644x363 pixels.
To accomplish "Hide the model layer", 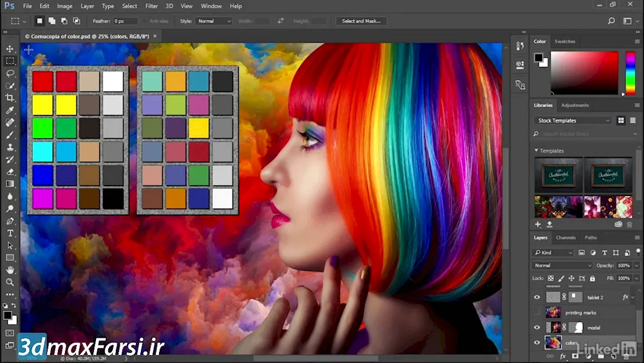I will pyautogui.click(x=537, y=328).
